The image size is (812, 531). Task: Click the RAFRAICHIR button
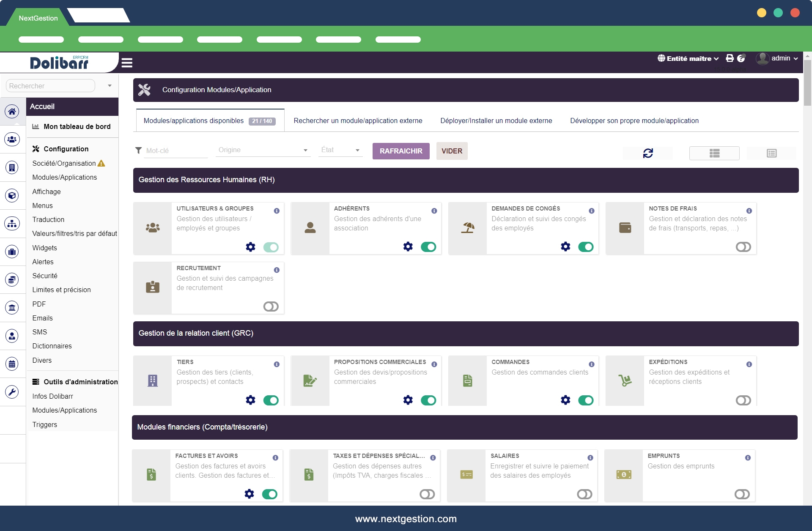(401, 151)
